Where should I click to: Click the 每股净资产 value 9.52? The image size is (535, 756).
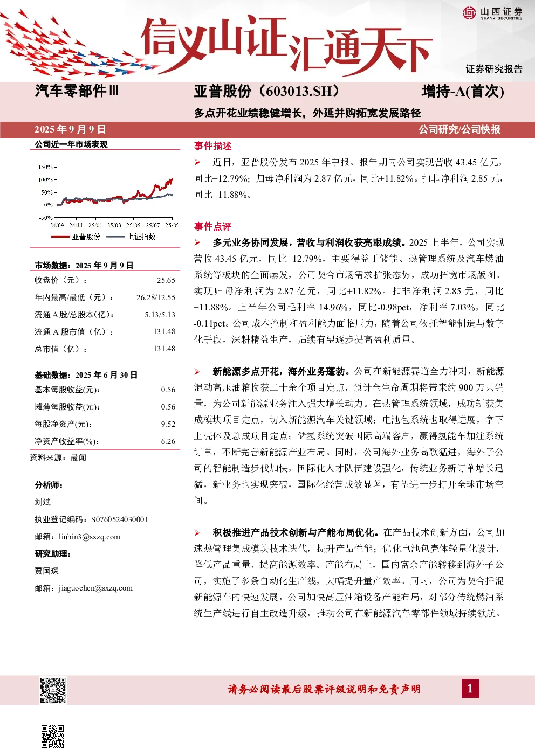(168, 424)
